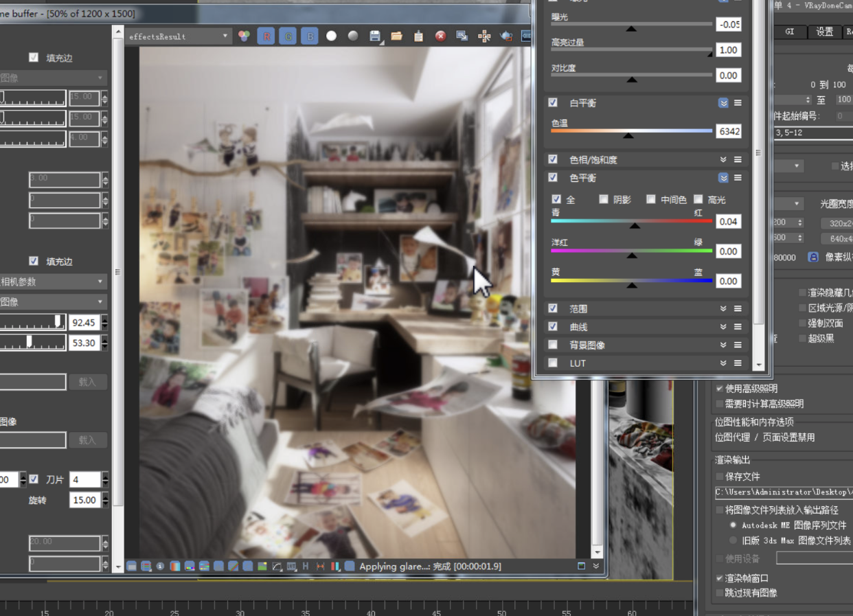The width and height of the screenshot is (853, 616).
Task: Click the pixel info 'i' icon in status bar
Action: 160,567
